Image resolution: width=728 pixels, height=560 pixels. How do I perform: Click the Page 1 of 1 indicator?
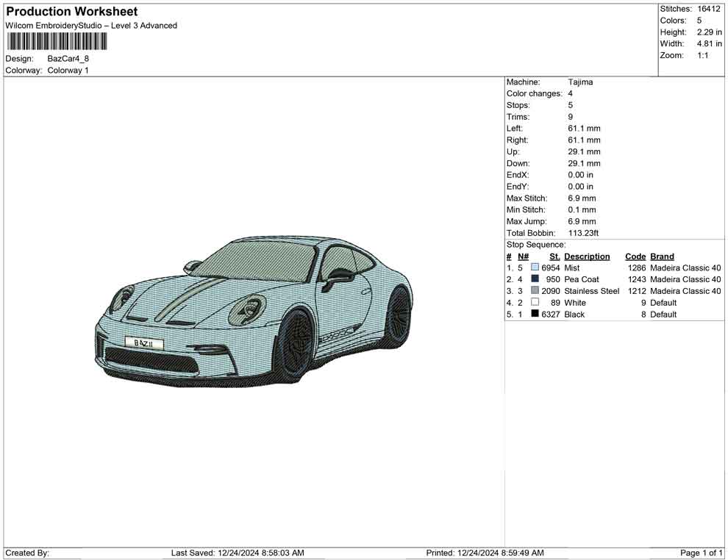coord(702,553)
